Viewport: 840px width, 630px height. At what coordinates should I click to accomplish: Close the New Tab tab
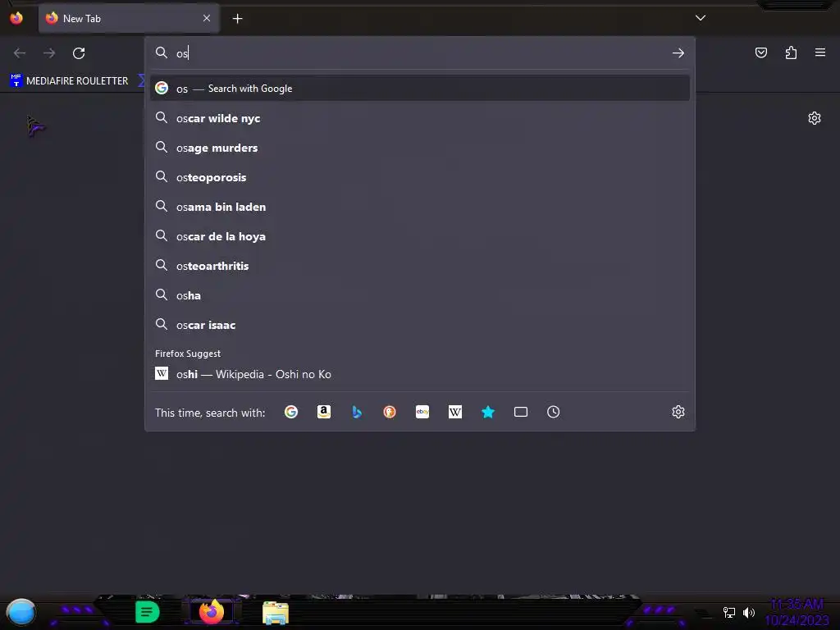[x=207, y=18]
